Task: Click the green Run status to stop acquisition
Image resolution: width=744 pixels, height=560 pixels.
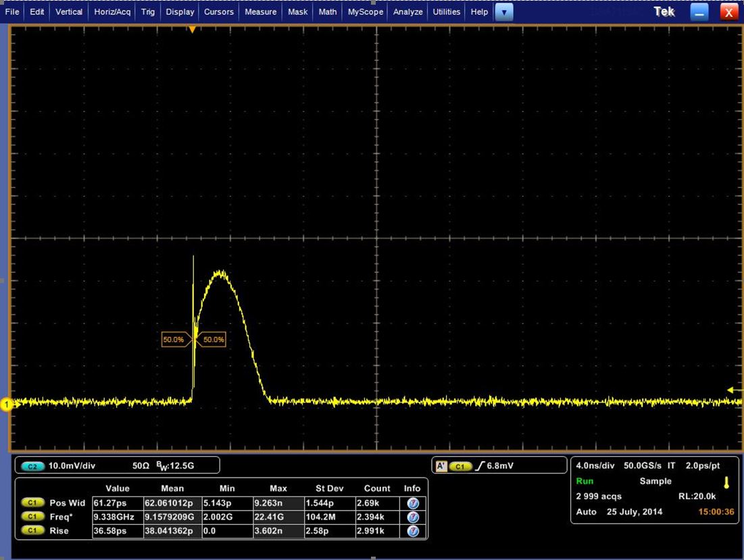Action: pyautogui.click(x=585, y=481)
